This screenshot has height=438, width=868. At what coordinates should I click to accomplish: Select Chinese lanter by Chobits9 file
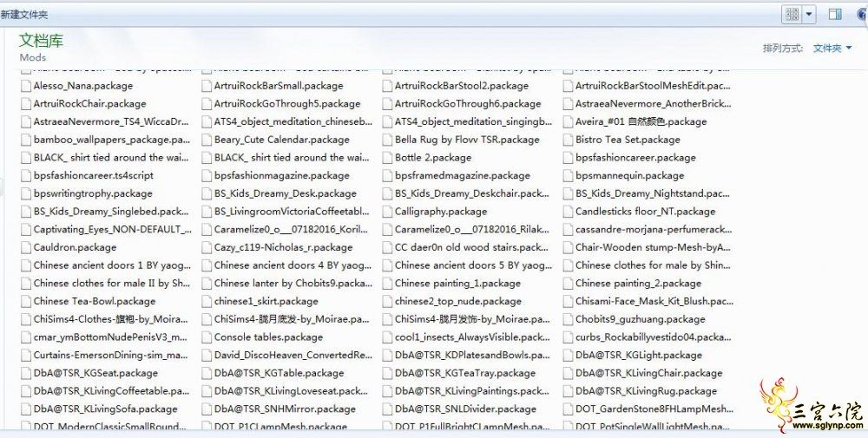point(293,284)
